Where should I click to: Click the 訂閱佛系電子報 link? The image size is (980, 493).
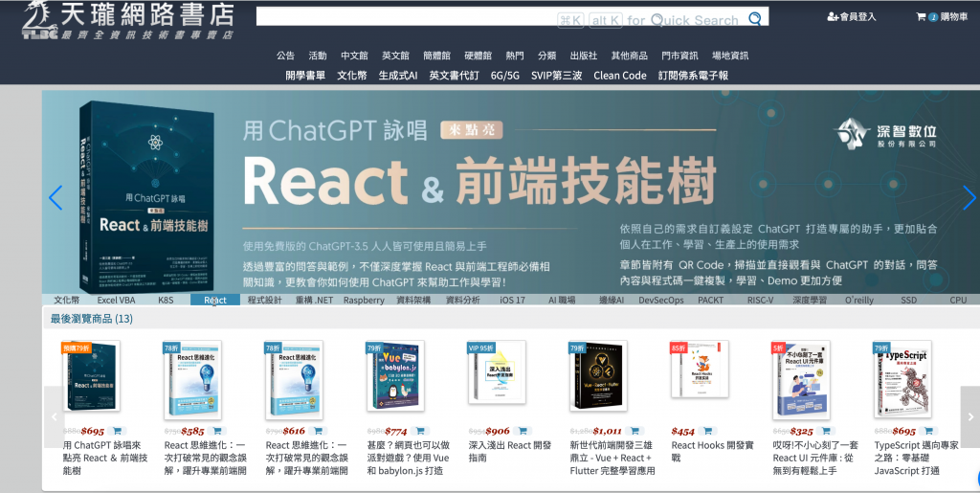[693, 75]
